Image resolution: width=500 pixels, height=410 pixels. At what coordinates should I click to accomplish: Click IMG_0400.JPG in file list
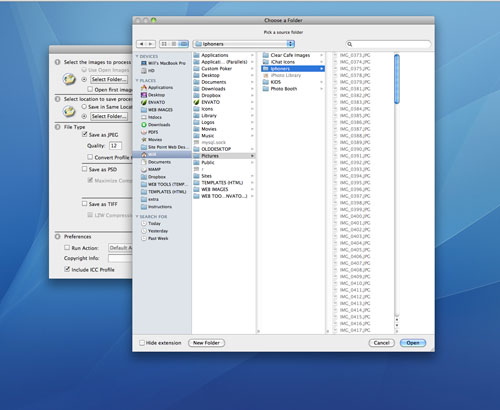click(355, 216)
